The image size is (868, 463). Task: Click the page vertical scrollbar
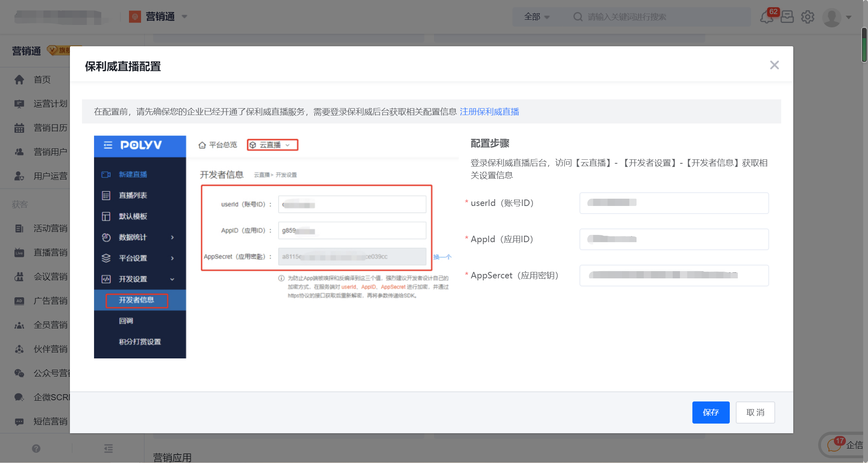[864, 44]
